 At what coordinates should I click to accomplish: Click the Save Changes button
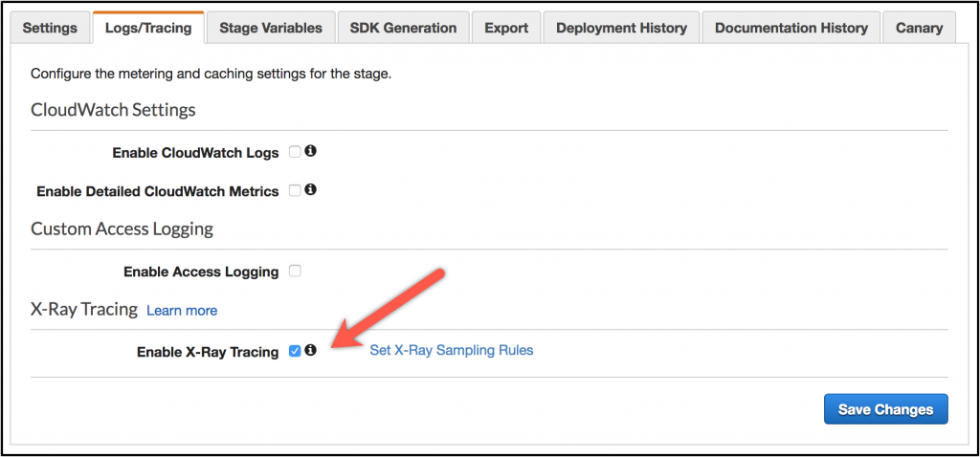[x=885, y=409]
